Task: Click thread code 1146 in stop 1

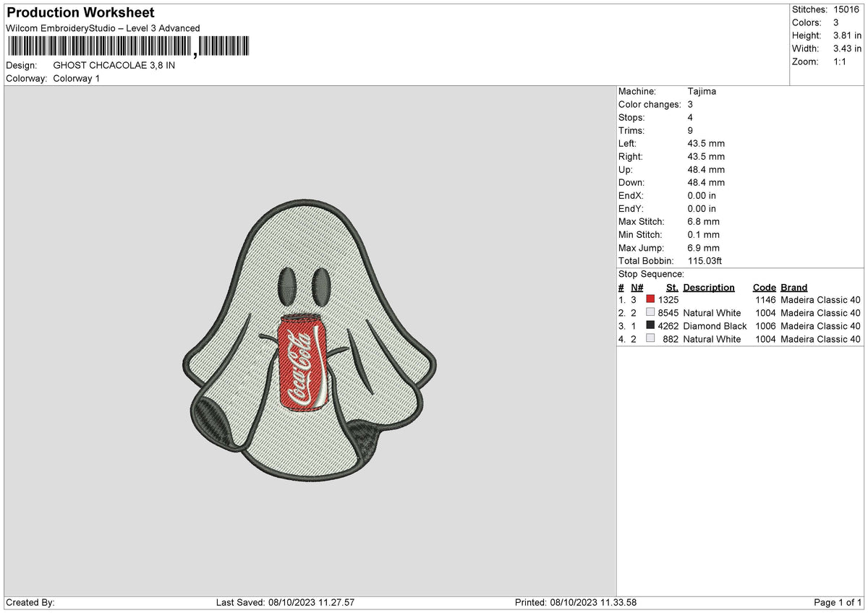Action: click(765, 300)
